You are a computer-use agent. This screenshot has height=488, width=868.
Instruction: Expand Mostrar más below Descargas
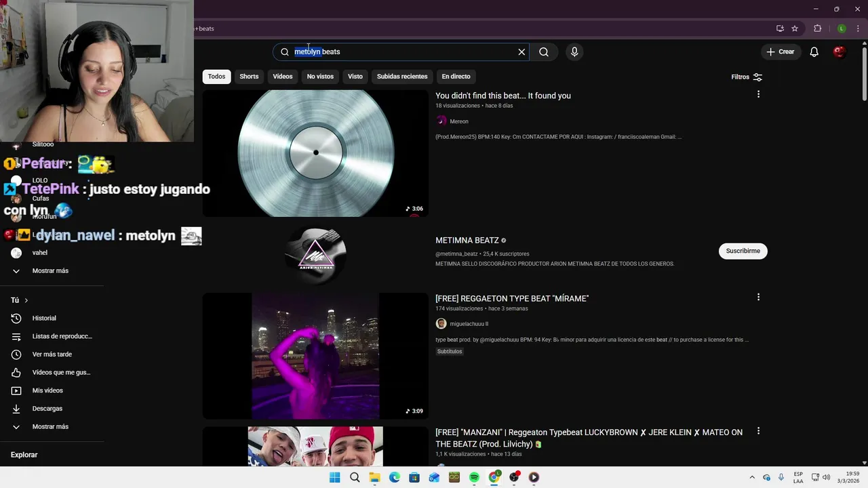[50, 426]
